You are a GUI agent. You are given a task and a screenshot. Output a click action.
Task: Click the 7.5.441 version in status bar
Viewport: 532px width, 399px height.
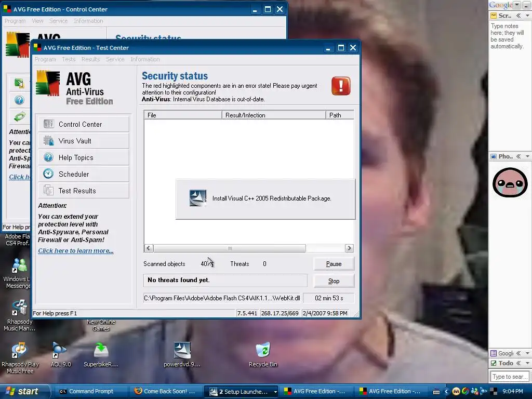pyautogui.click(x=247, y=313)
